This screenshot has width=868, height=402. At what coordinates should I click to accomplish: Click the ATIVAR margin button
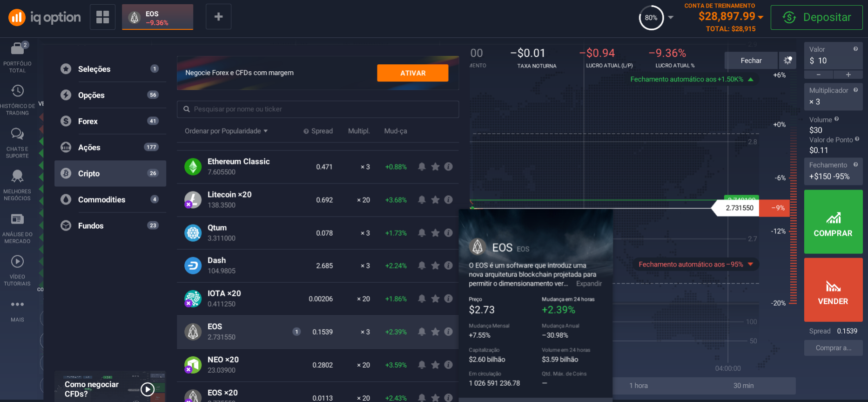[x=413, y=73]
